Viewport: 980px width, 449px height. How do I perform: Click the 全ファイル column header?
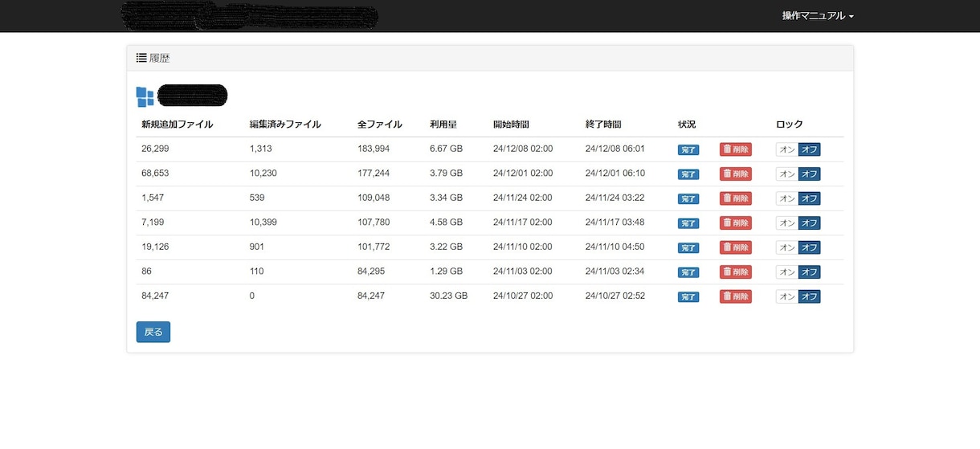coord(380,124)
